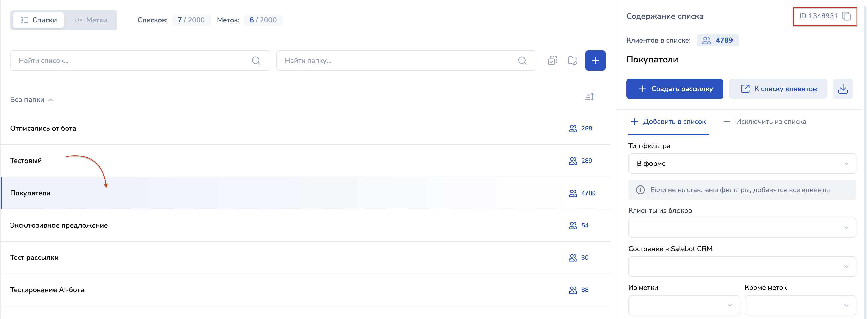Click the edit folder icon

[573, 61]
